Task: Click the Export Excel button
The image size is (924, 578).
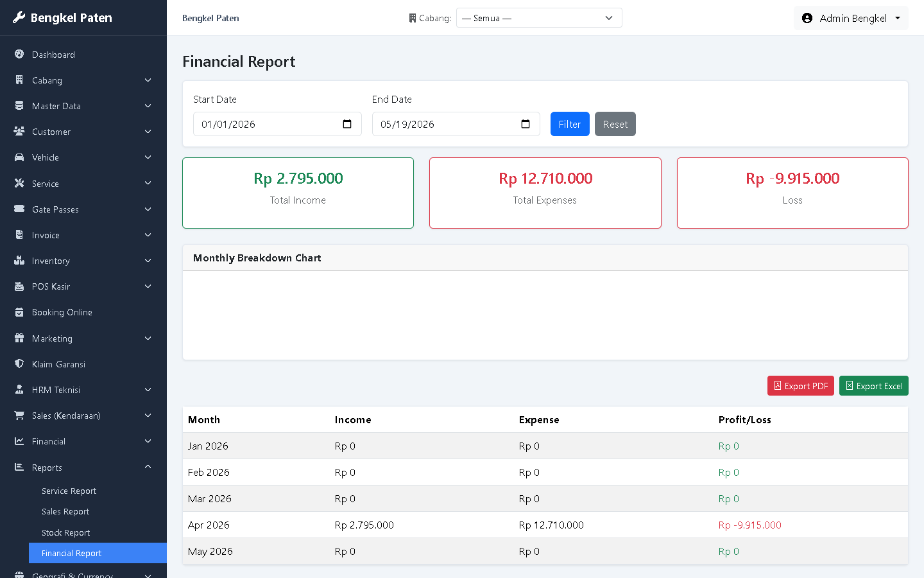Action: tap(874, 385)
